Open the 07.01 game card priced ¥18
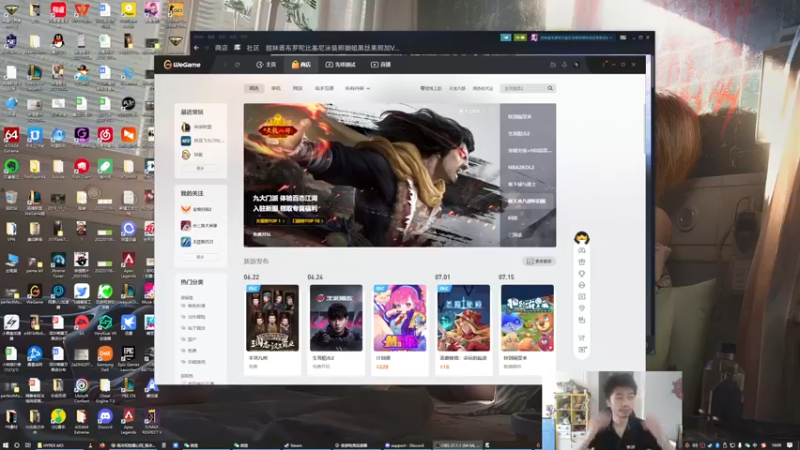800x450 pixels. [463, 328]
